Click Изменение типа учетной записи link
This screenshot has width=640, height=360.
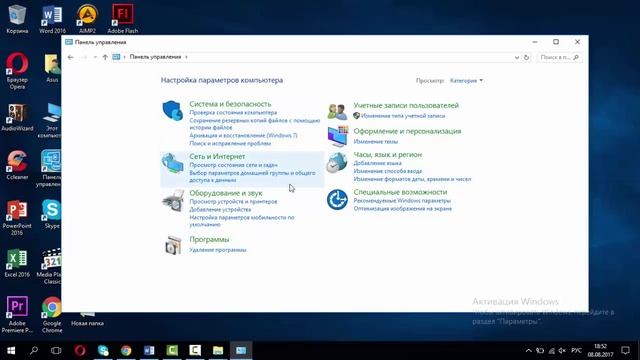(403, 116)
